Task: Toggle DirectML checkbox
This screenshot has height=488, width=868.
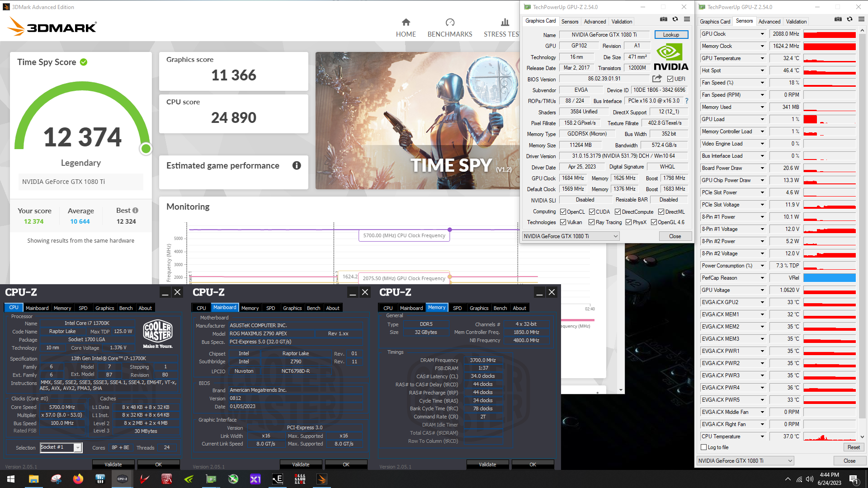Action: click(x=661, y=211)
